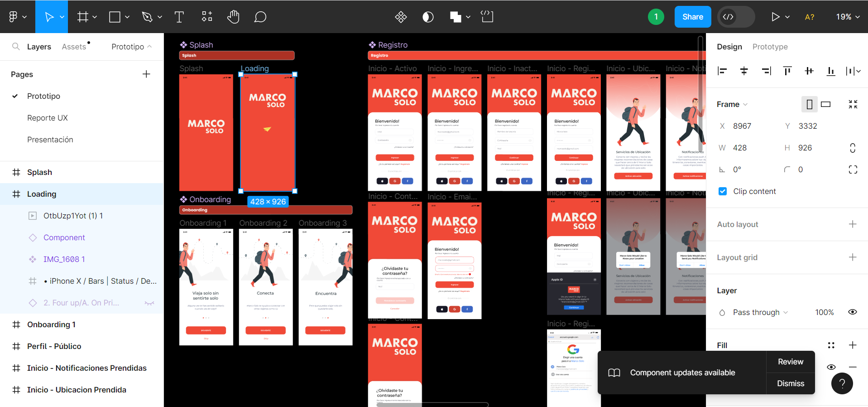The image size is (868, 407).
Task: Set frame to portrait orientation
Action: (810, 104)
